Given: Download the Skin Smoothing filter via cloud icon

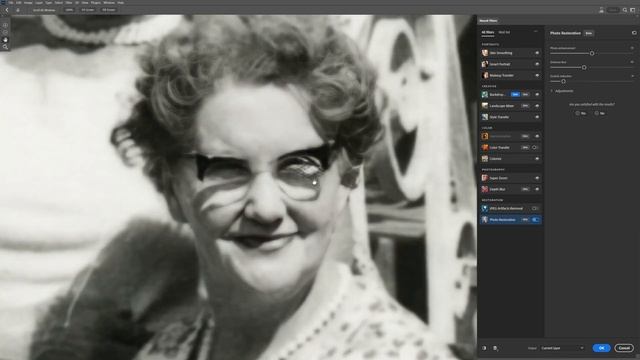Looking at the screenshot, I should [x=537, y=53].
